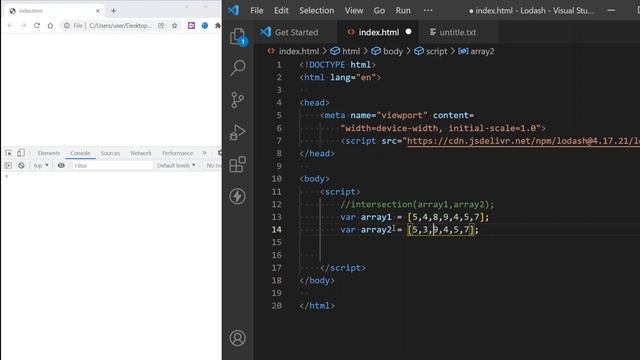This screenshot has height=360, width=640.
Task: Click the <!DOCTYPE html> line
Action: pyautogui.click(x=337, y=65)
